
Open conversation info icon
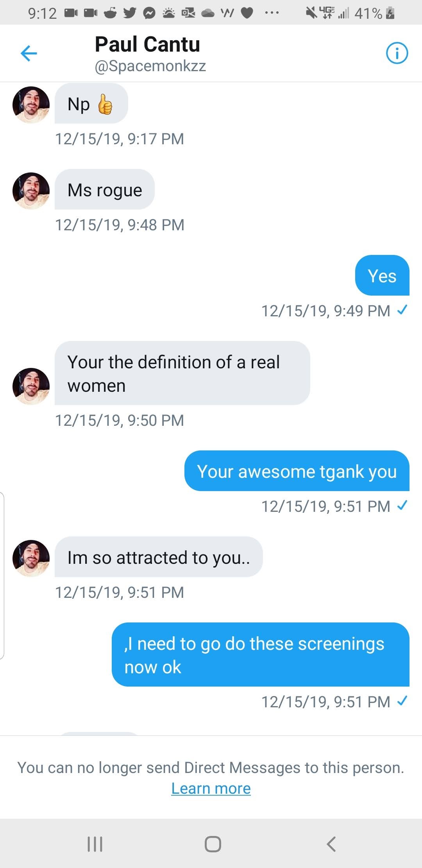click(397, 53)
